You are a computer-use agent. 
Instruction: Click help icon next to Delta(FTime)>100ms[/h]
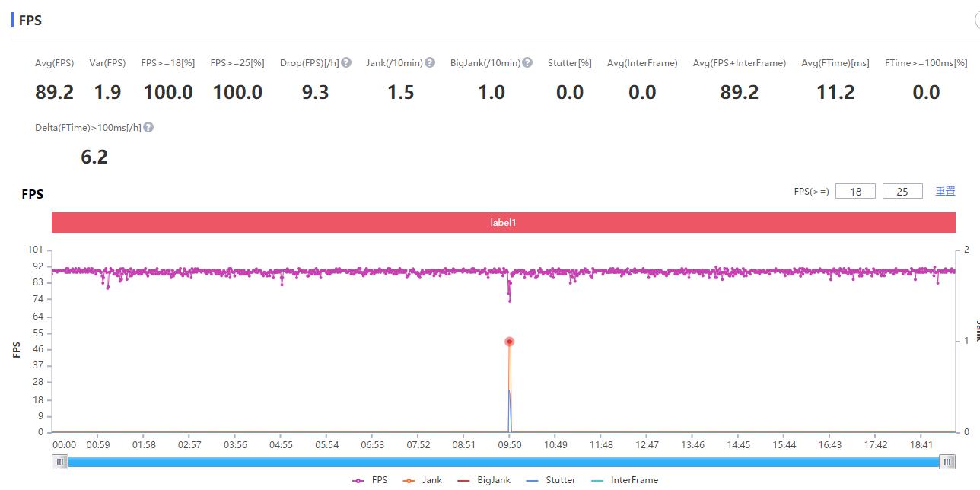[148, 128]
